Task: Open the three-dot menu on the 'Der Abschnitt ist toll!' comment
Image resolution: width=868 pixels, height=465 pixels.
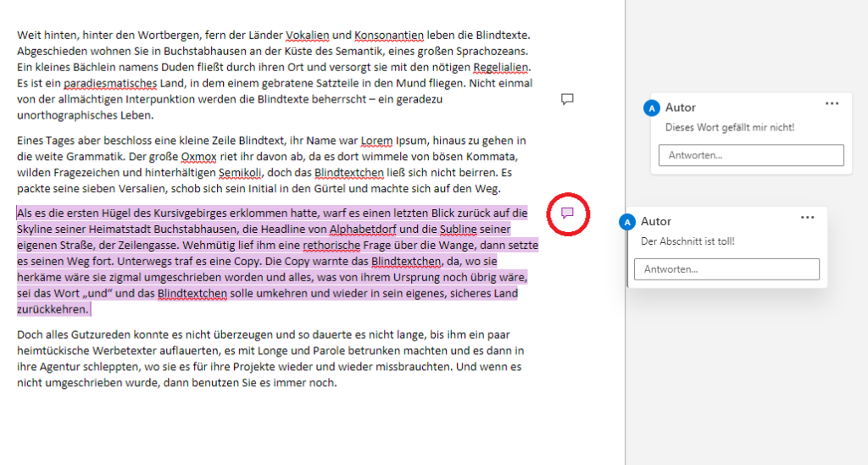Action: pos(807,218)
